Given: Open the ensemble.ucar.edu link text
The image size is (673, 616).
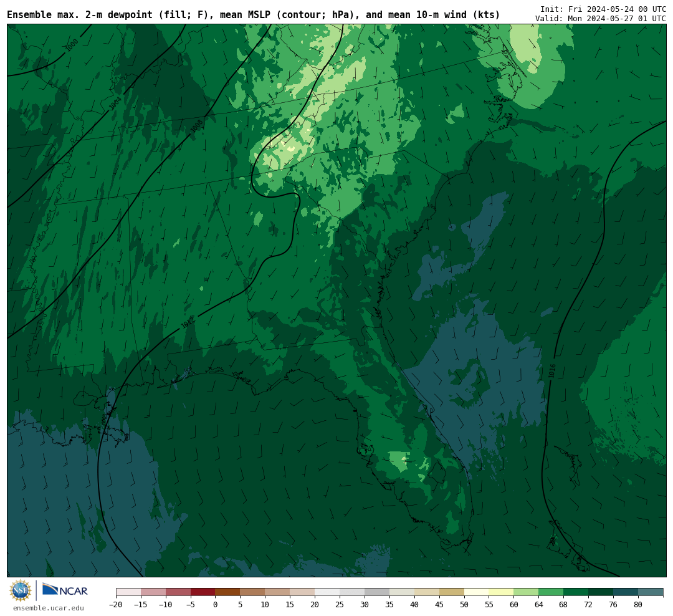Looking at the screenshot, I should [49, 608].
